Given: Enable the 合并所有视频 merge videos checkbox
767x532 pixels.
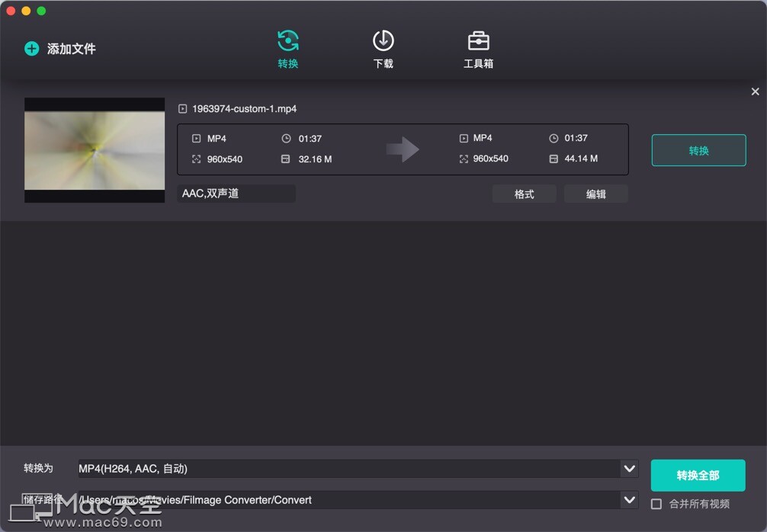Looking at the screenshot, I should tap(656, 504).
